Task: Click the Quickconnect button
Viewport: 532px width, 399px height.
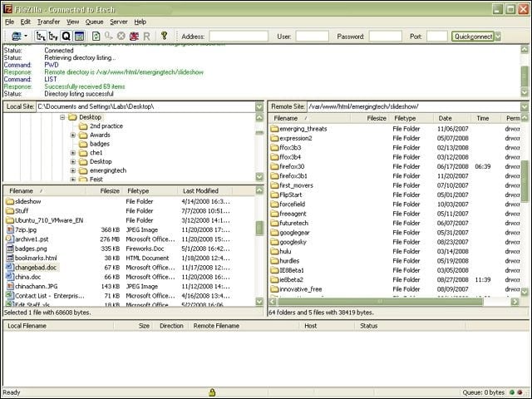Action: tap(473, 37)
